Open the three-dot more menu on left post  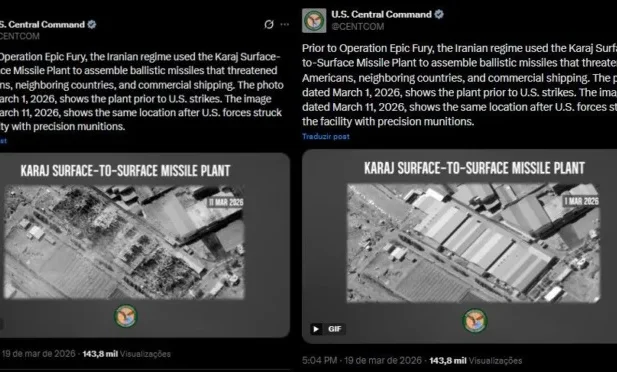pos(284,24)
